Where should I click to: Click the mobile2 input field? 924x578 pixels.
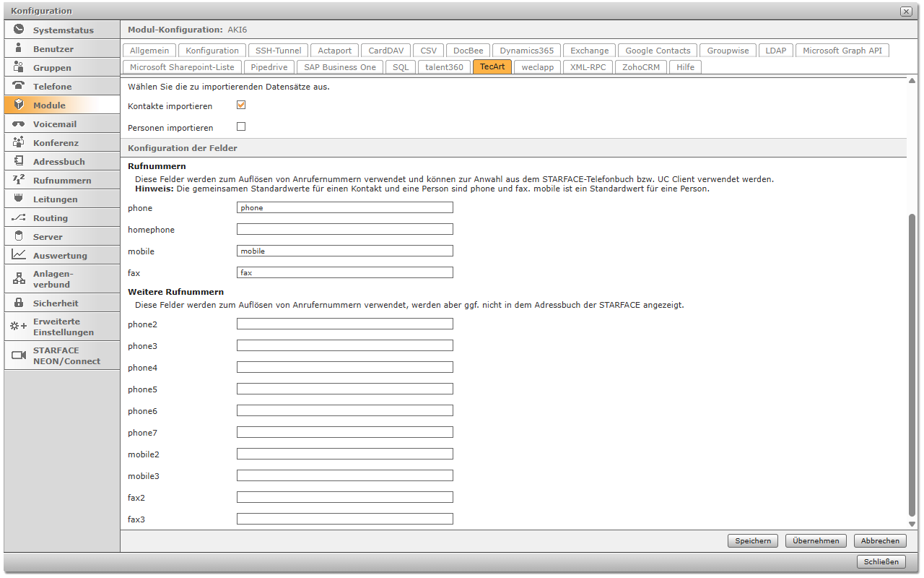[x=345, y=454]
